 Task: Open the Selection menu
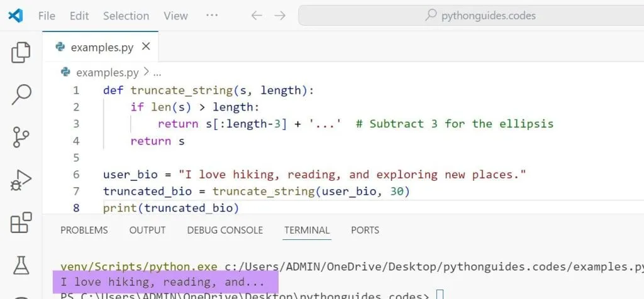pos(126,16)
